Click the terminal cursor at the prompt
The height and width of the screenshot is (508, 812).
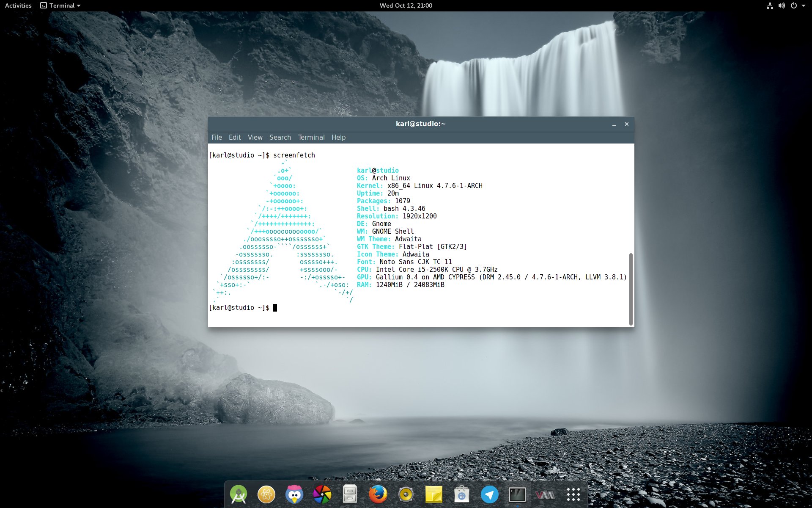275,308
